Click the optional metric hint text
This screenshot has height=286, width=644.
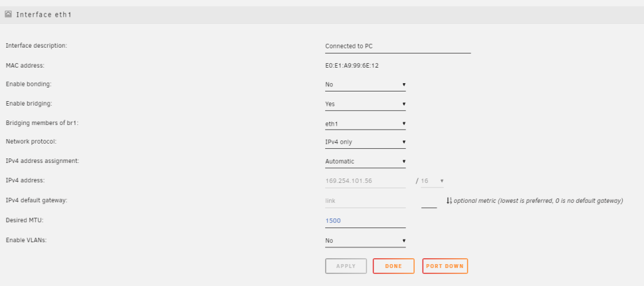tap(538, 201)
